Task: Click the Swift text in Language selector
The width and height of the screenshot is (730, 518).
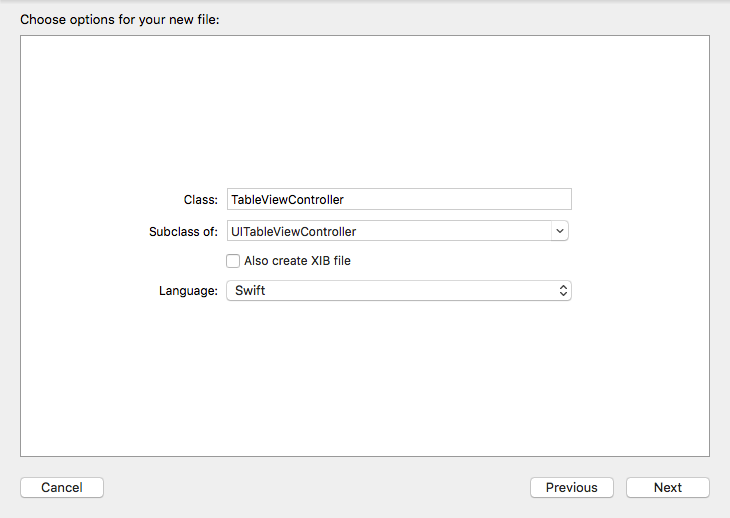Action: (249, 291)
